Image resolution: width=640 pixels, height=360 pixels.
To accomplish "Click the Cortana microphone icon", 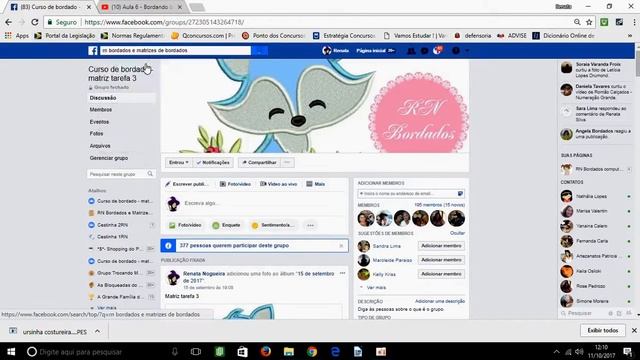I will (x=175, y=351).
